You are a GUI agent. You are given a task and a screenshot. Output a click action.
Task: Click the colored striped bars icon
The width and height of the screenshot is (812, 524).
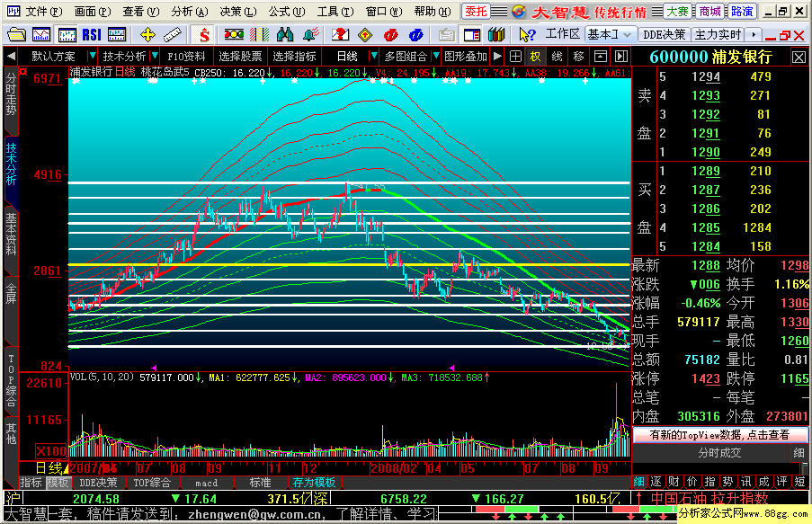tap(260, 35)
